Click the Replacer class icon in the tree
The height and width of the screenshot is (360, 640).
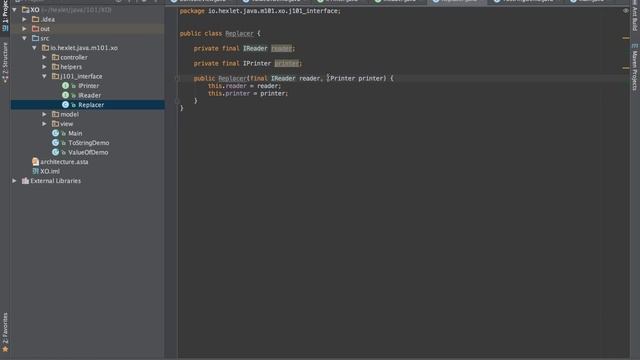[65, 105]
